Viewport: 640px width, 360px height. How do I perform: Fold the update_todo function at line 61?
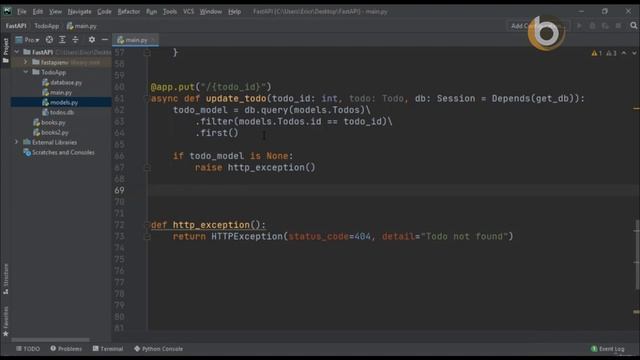[147, 98]
